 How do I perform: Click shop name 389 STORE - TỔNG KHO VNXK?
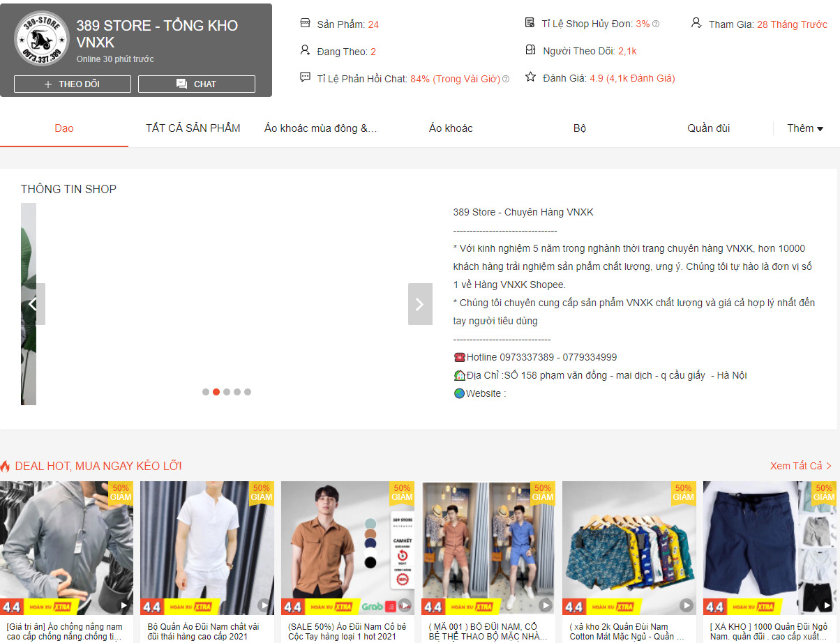pyautogui.click(x=157, y=33)
